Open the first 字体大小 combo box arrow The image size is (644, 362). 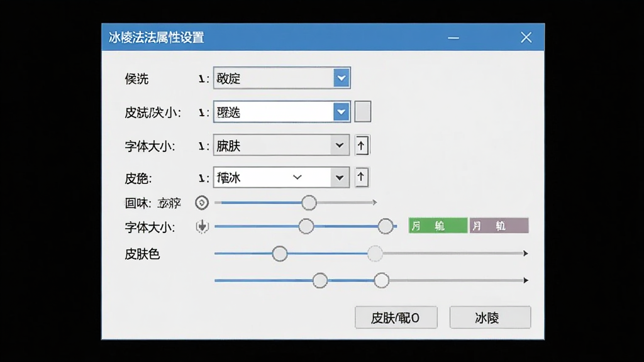340,145
